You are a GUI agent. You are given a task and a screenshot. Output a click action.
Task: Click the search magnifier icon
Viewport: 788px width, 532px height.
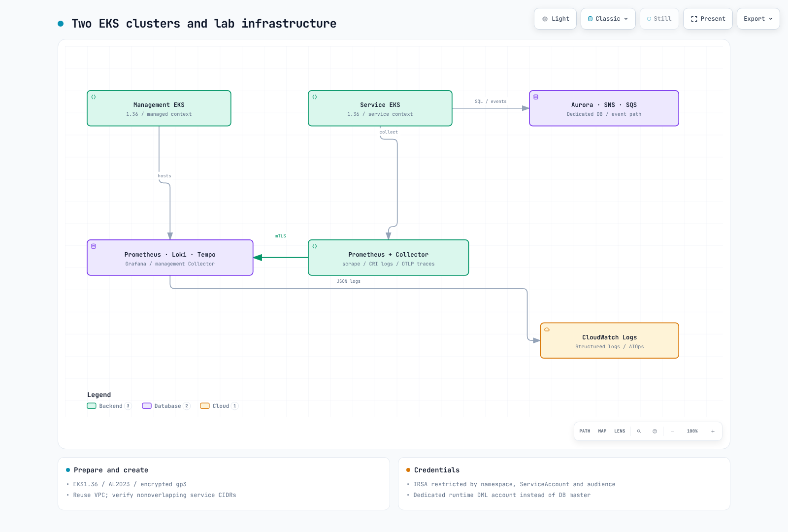coord(639,431)
